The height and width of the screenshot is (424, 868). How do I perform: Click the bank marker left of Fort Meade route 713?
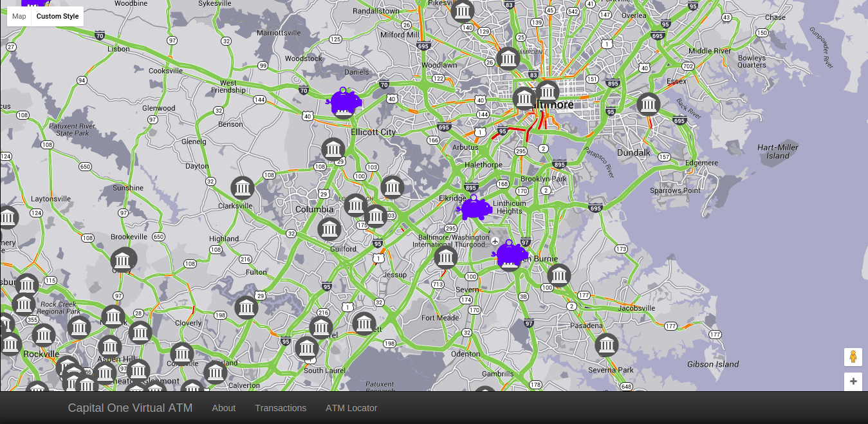[x=446, y=257]
